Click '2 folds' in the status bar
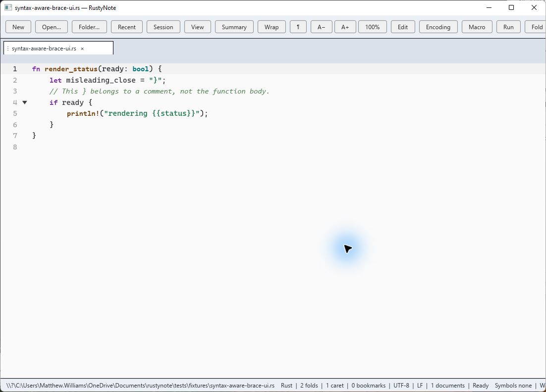 pyautogui.click(x=309, y=386)
